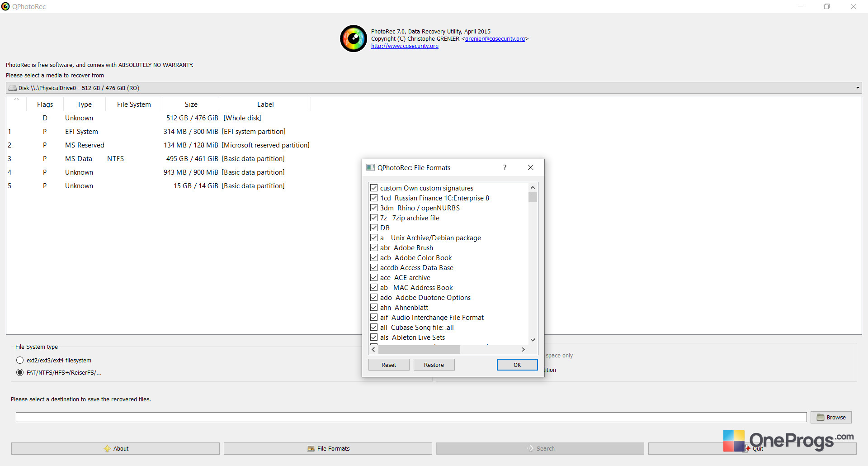Sort partitions by Size column header
This screenshot has width=868, height=466.
point(191,105)
